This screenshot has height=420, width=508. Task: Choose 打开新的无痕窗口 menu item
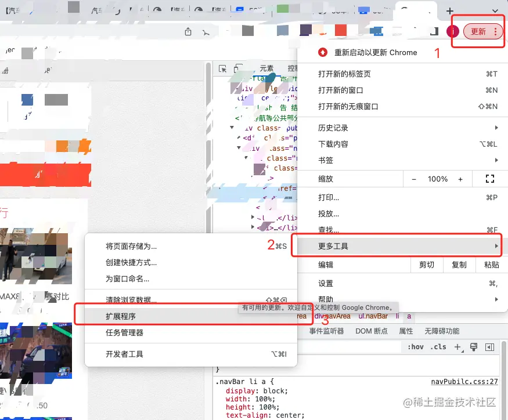(x=402, y=106)
